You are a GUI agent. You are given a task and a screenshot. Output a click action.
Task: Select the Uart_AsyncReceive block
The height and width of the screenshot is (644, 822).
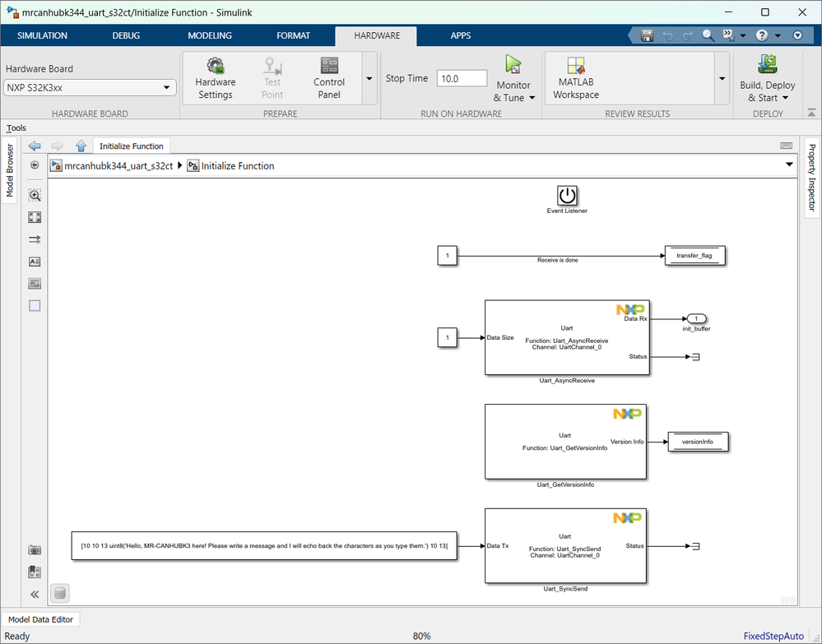point(567,337)
